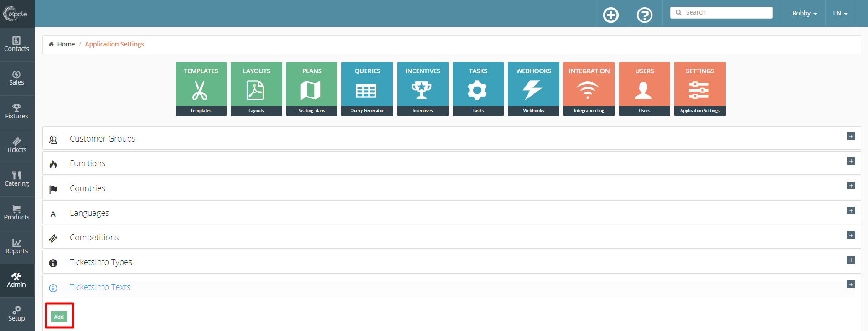Click the TicketsInfo Types heading
The image size is (868, 331).
(x=101, y=262)
